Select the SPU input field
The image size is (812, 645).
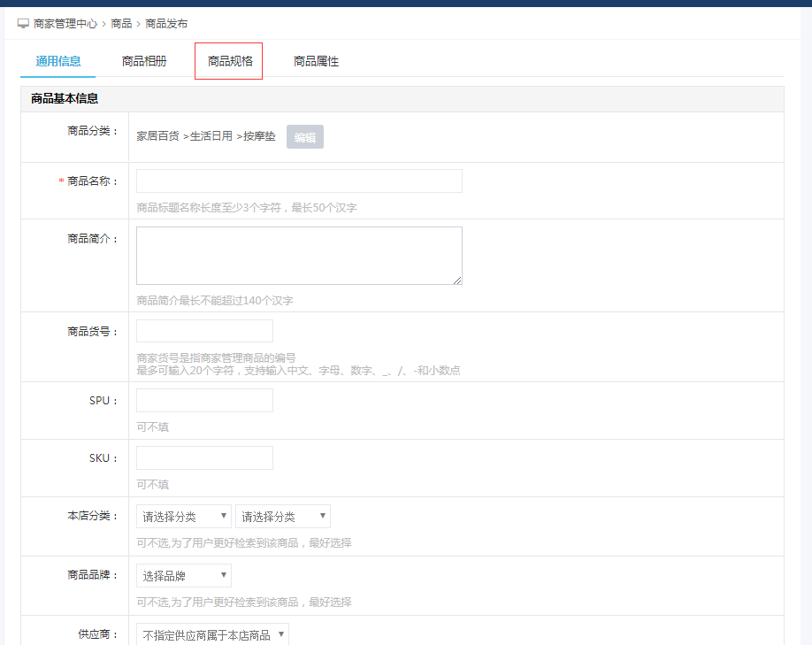(x=204, y=401)
